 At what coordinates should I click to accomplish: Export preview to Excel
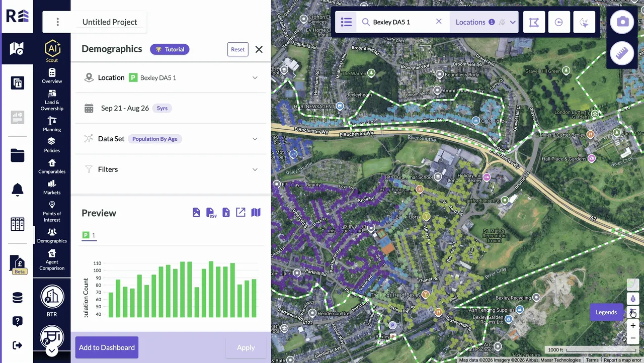[x=226, y=213]
